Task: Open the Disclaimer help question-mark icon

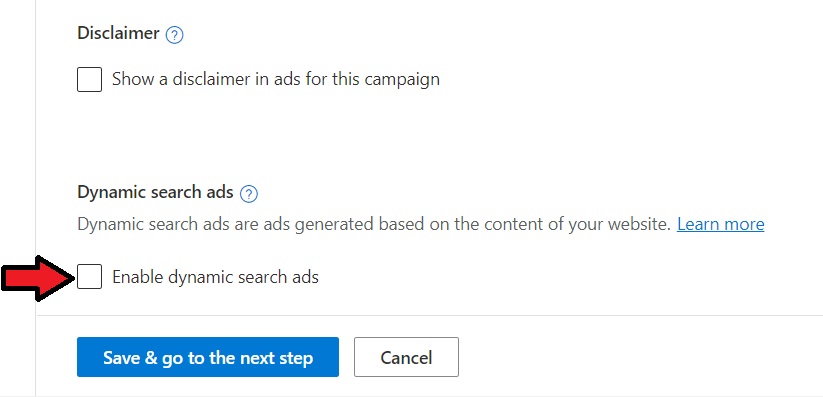Action: pos(174,35)
